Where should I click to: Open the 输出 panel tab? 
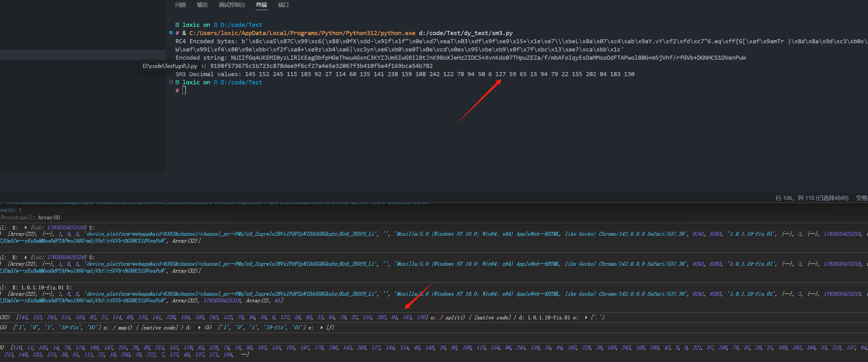tap(202, 5)
